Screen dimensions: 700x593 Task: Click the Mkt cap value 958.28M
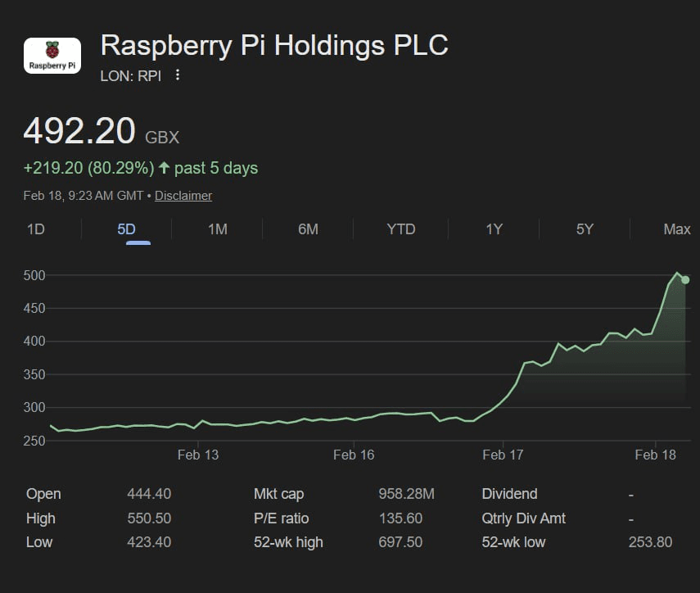[406, 494]
